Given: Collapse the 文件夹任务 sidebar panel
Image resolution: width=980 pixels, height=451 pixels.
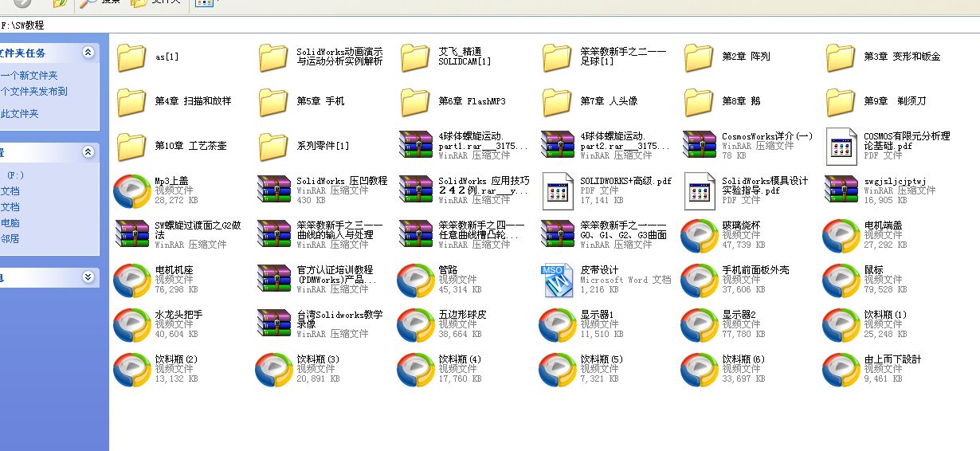Looking at the screenshot, I should click(88, 53).
